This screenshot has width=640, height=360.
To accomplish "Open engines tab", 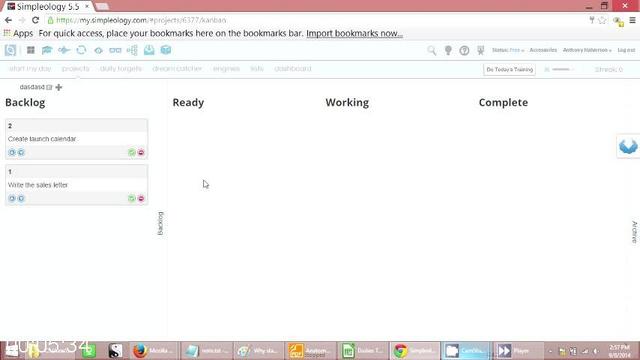I will [x=226, y=69].
